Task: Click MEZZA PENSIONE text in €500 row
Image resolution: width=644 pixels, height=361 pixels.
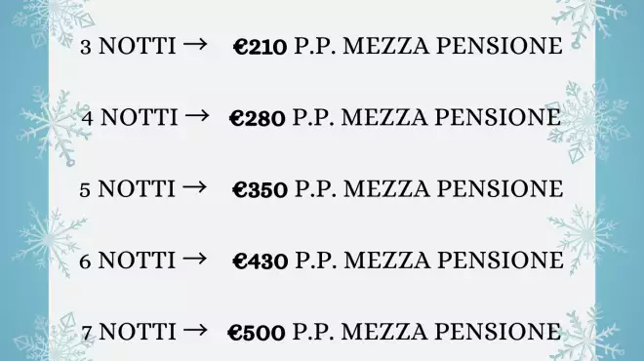Action: click(451, 332)
